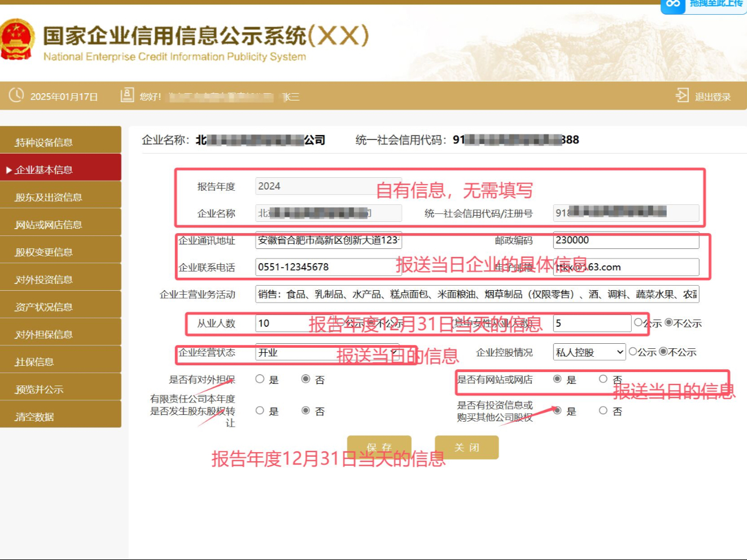Viewport: 747px width, 560px height.
Task: Open the 对外担保信息 sidebar item
Action: pyautogui.click(x=60, y=332)
